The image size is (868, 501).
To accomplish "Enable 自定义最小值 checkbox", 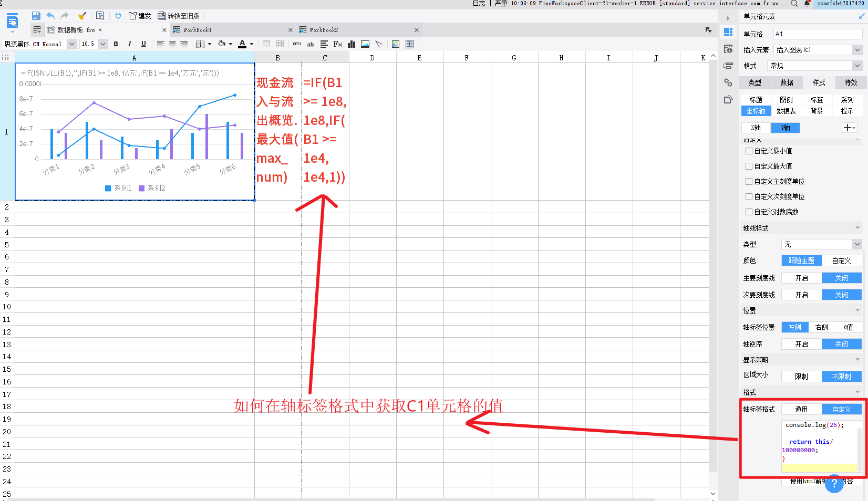I will (749, 151).
